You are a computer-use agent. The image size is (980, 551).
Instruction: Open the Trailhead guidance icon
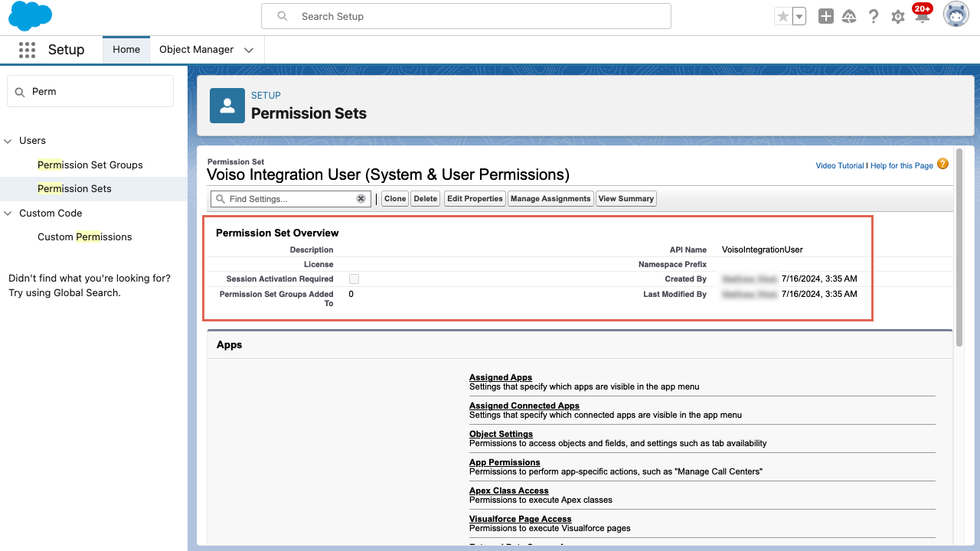tap(849, 16)
